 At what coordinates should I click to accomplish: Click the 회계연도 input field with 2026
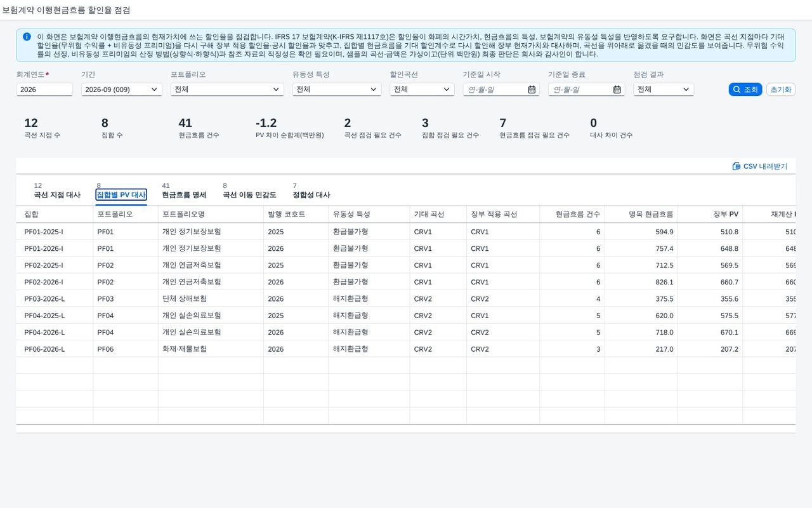click(x=44, y=90)
